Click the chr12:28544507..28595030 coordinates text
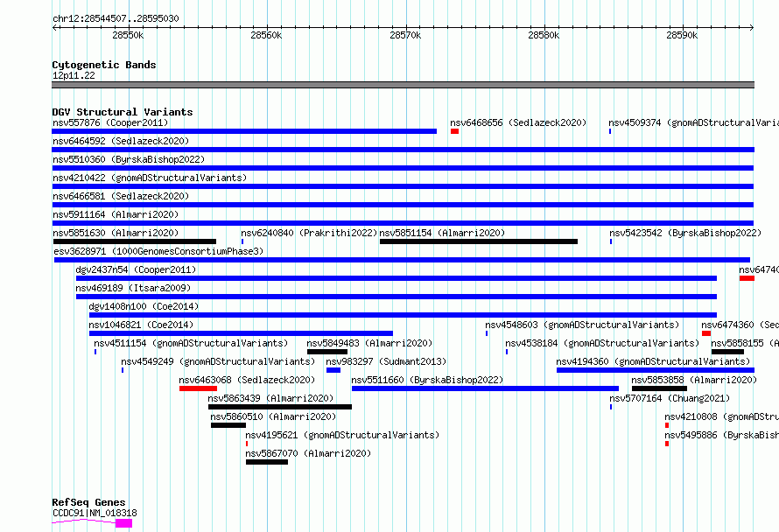 coord(116,18)
